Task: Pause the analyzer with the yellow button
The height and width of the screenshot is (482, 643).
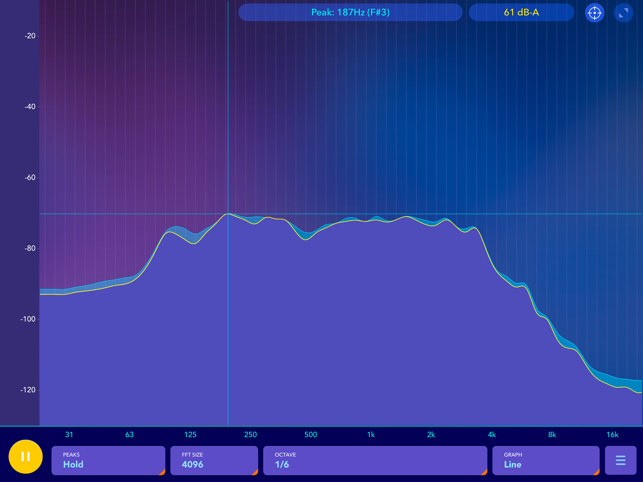Action: pos(25,457)
